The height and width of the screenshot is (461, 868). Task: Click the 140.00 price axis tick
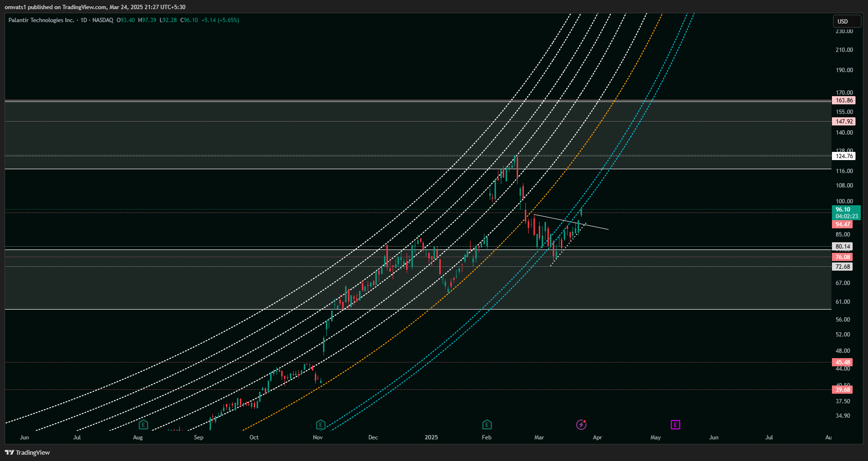pyautogui.click(x=844, y=133)
